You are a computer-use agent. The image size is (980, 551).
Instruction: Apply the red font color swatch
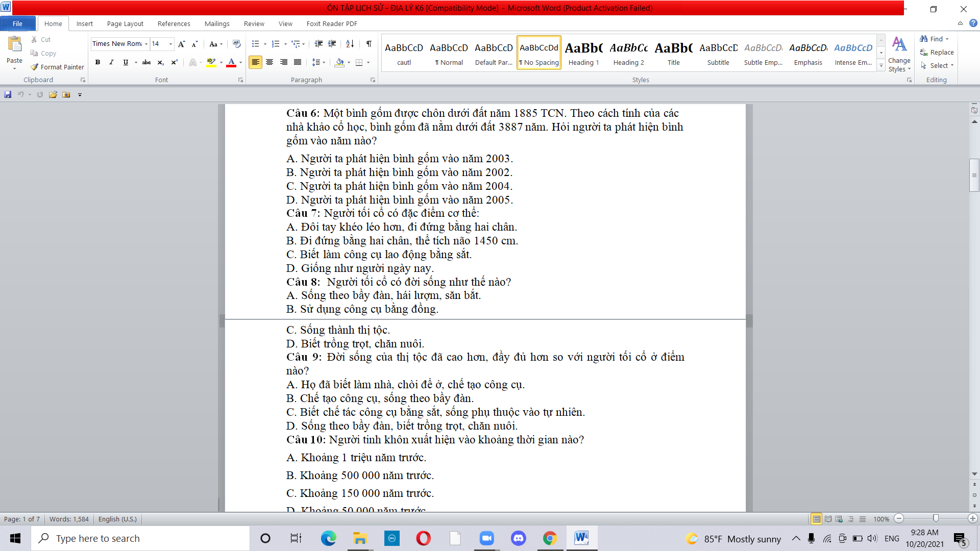coord(231,62)
